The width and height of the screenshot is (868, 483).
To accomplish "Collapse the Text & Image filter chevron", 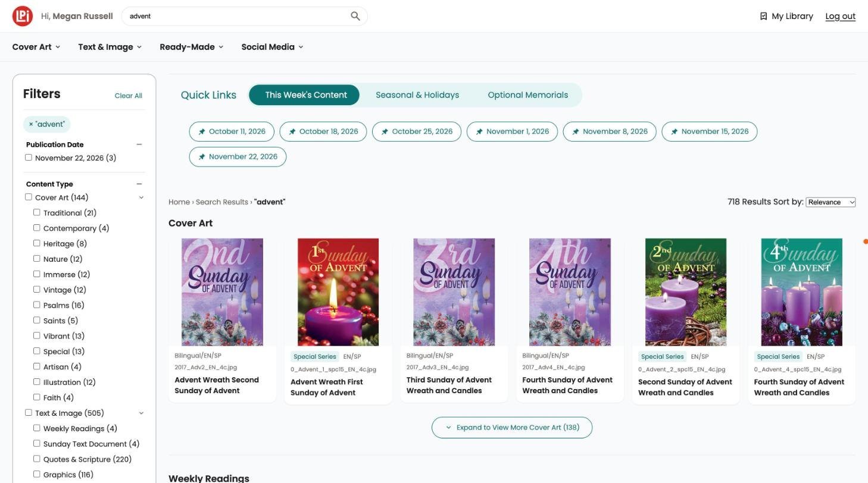I will (x=141, y=413).
